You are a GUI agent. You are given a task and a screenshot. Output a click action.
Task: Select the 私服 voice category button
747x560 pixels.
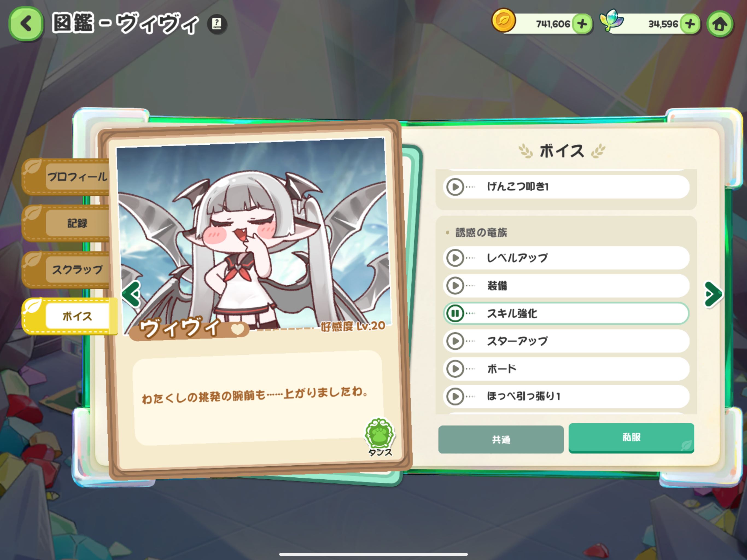631,438
